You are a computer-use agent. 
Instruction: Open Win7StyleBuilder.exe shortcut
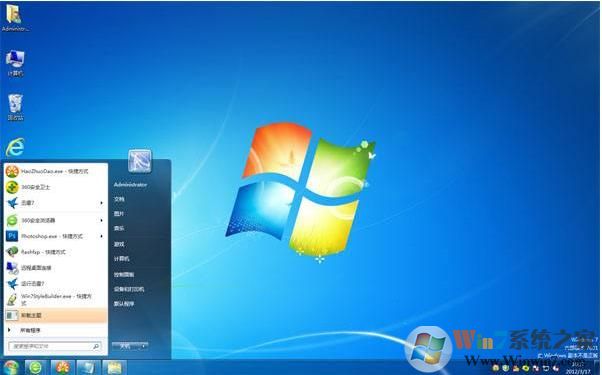[56, 299]
